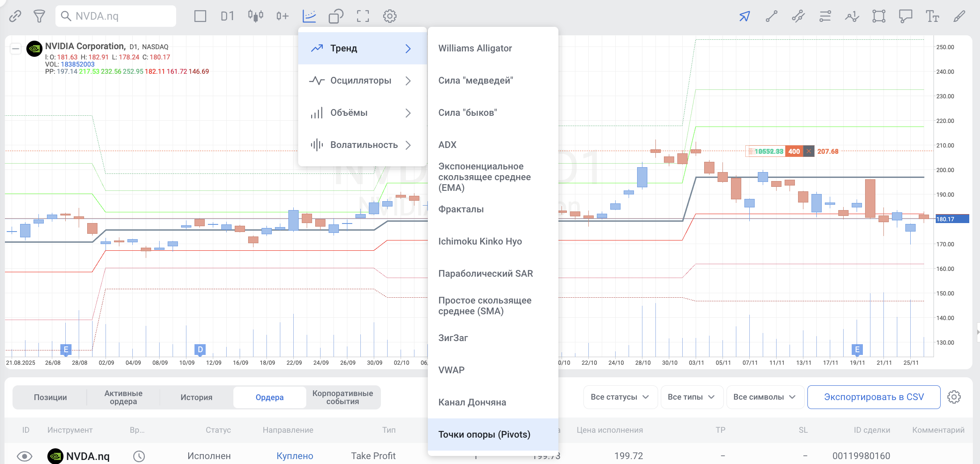Select Точки опоры (Pivots) indicator
Viewport: 980px width, 464px height.
(493, 434)
